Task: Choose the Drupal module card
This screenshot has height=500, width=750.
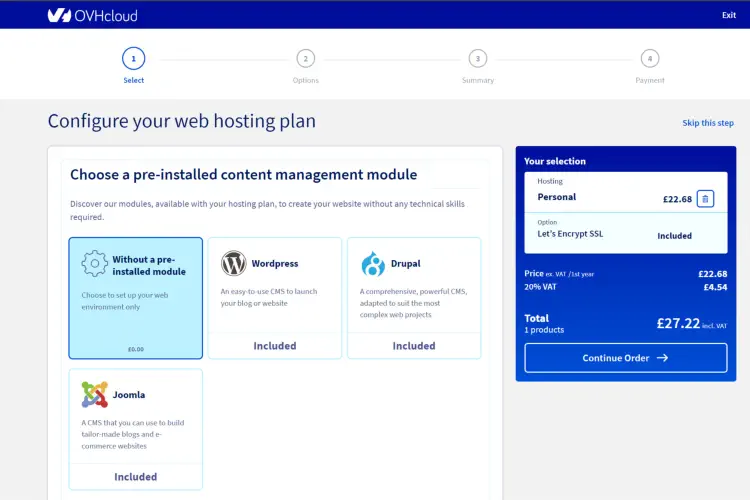Action: click(x=414, y=298)
